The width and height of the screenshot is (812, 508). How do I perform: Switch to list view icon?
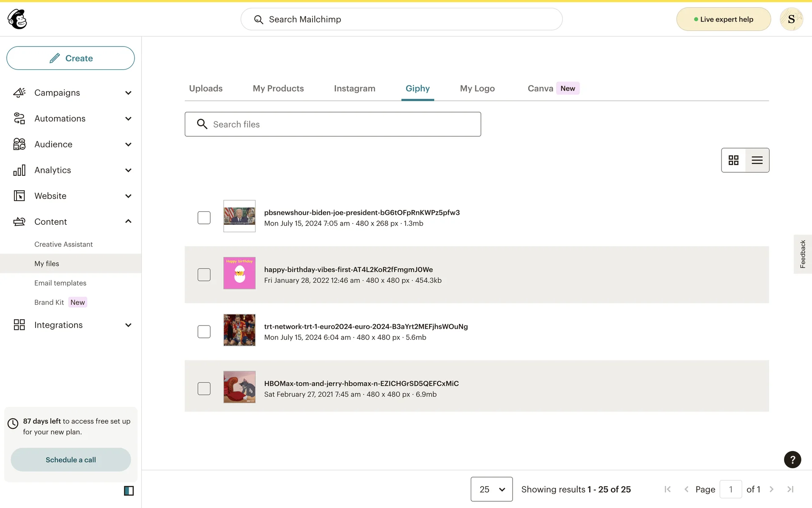pyautogui.click(x=757, y=160)
